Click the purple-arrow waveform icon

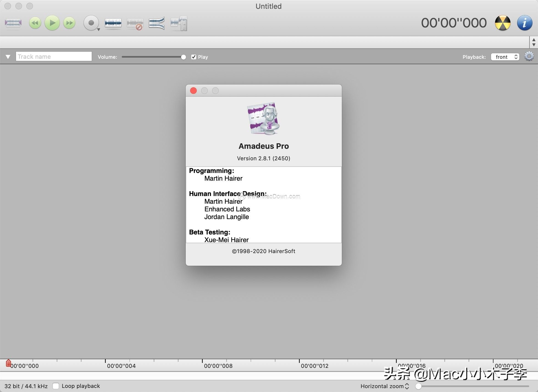point(13,23)
